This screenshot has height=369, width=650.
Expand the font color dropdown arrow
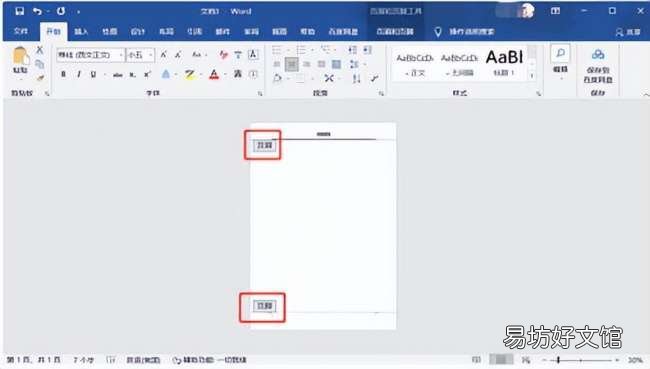(x=225, y=75)
